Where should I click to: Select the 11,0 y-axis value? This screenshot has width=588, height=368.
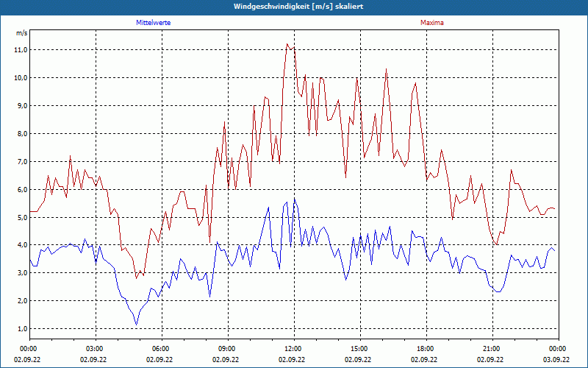(21, 49)
